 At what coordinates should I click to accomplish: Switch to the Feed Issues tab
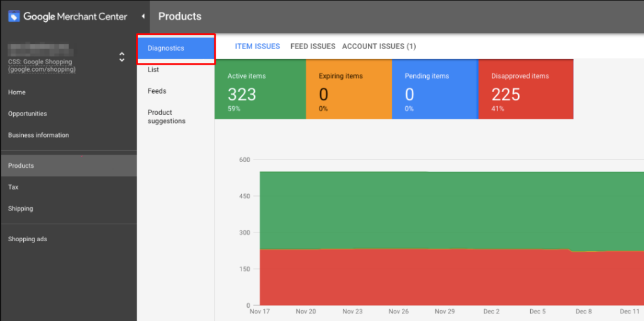(313, 46)
